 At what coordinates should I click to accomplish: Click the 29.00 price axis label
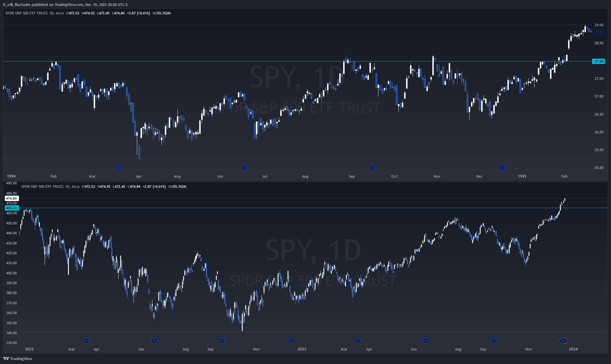(599, 25)
